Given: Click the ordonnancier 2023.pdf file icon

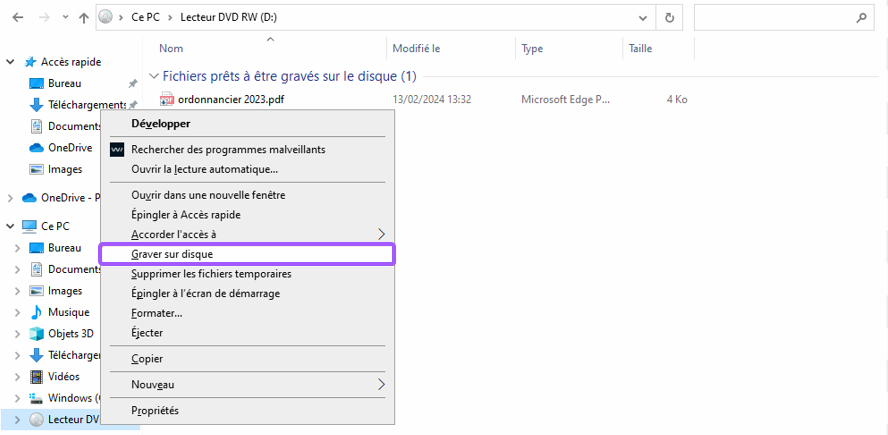Looking at the screenshot, I should (x=167, y=99).
